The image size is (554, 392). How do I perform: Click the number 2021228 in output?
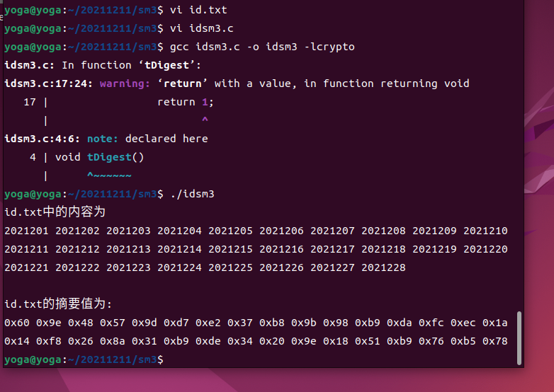(x=383, y=267)
